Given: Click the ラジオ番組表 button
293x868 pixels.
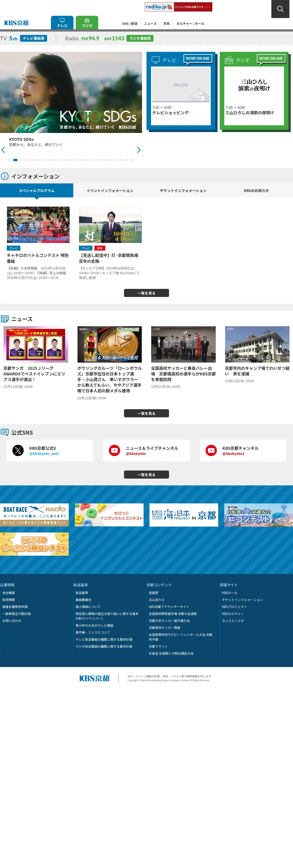Looking at the screenshot, I should tap(140, 38).
